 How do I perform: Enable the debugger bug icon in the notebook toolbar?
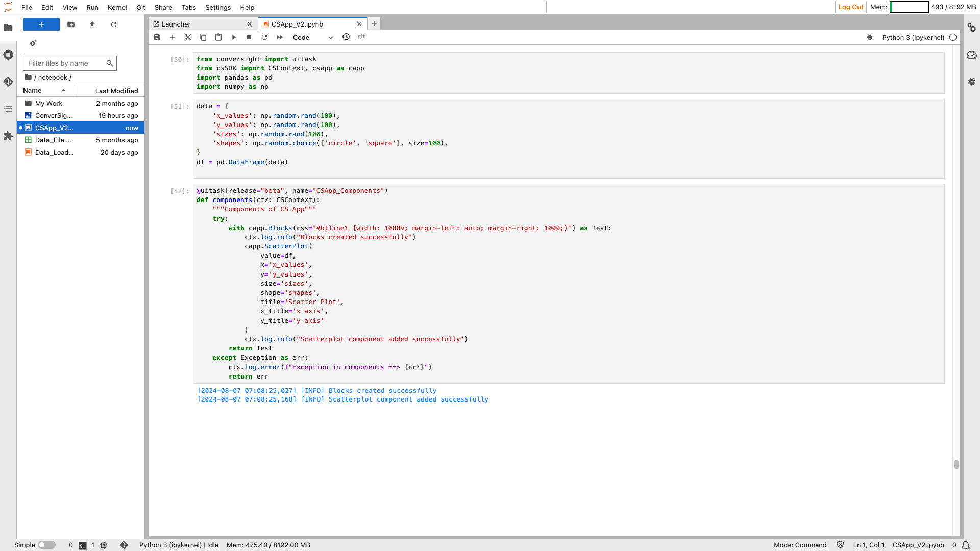tap(870, 37)
